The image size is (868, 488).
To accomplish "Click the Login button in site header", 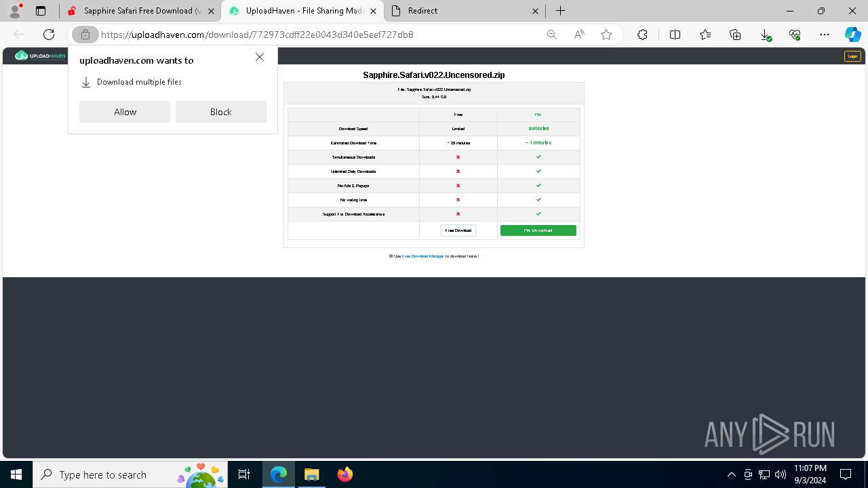I will coord(852,56).
